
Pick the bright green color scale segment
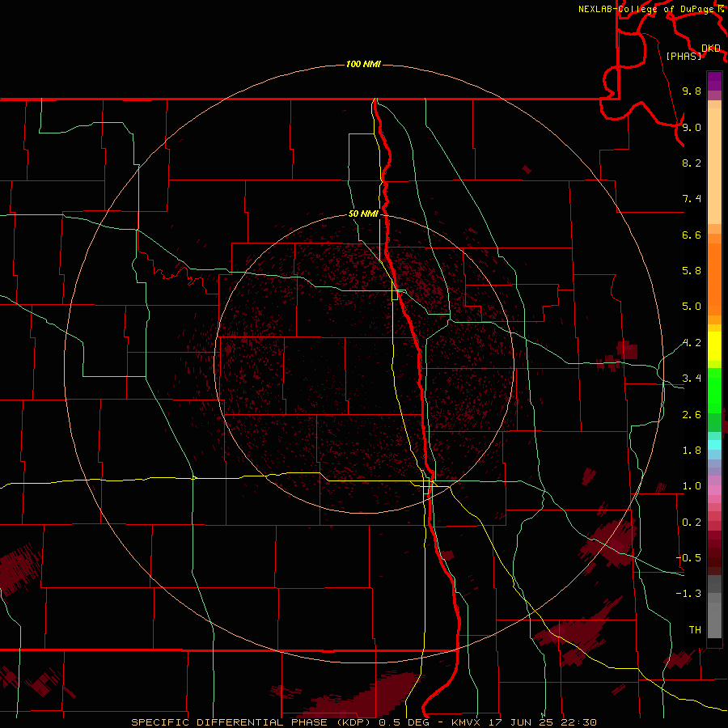click(x=714, y=391)
